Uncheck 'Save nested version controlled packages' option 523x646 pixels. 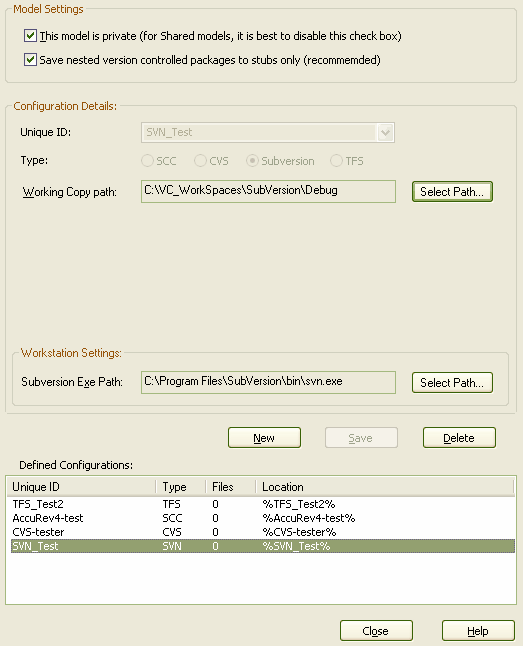point(30,60)
